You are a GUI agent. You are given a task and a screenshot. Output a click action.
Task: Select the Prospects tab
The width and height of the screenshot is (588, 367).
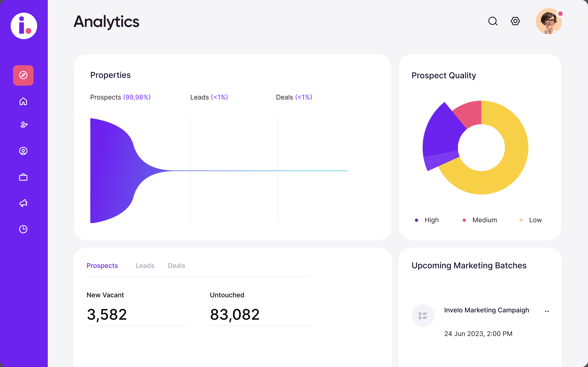[x=102, y=266]
